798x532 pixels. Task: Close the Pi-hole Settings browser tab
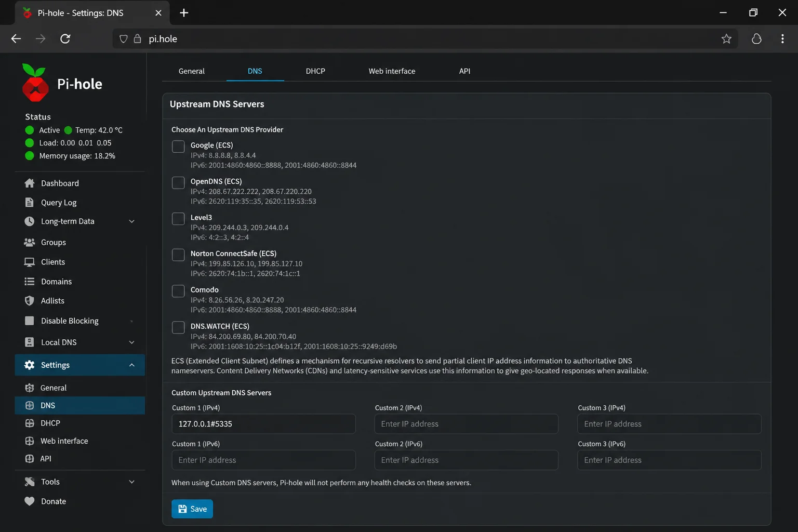(158, 12)
